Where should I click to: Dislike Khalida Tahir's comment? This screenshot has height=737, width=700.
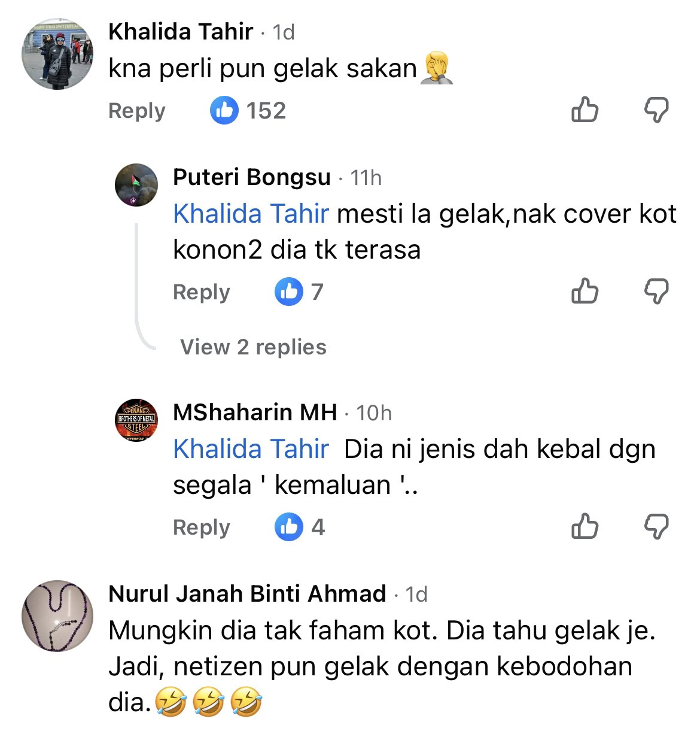point(656,110)
